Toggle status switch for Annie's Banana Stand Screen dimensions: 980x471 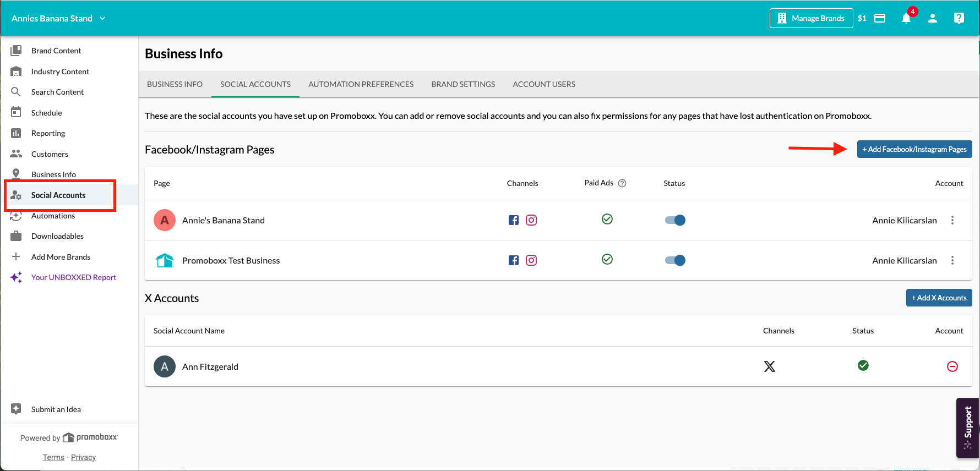[x=675, y=220]
